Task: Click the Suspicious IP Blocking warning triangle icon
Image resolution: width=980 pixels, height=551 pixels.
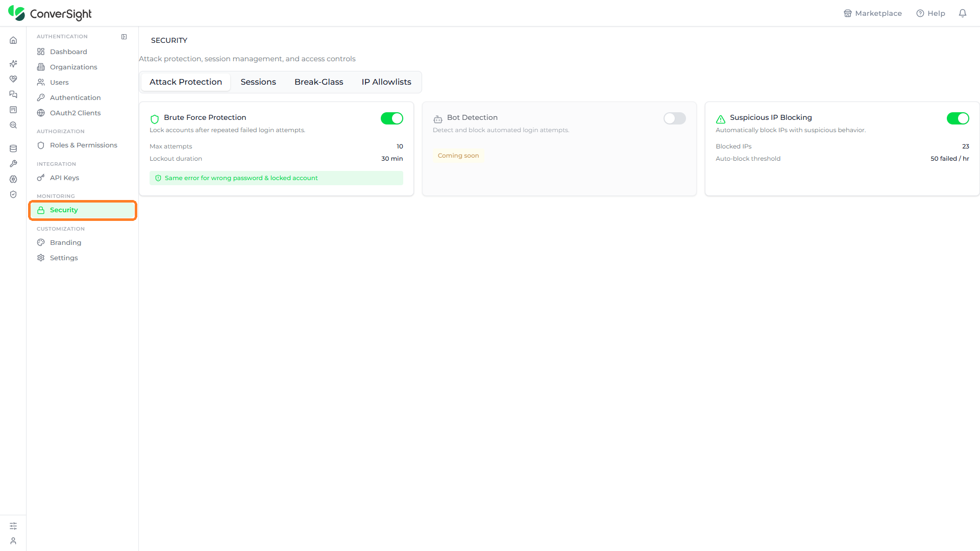Action: [721, 119]
